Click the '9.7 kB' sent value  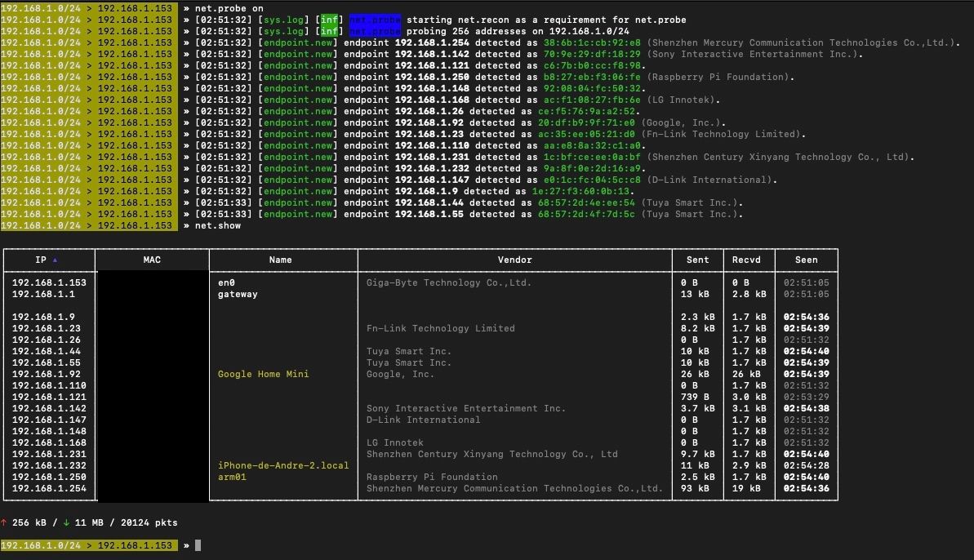(697, 455)
